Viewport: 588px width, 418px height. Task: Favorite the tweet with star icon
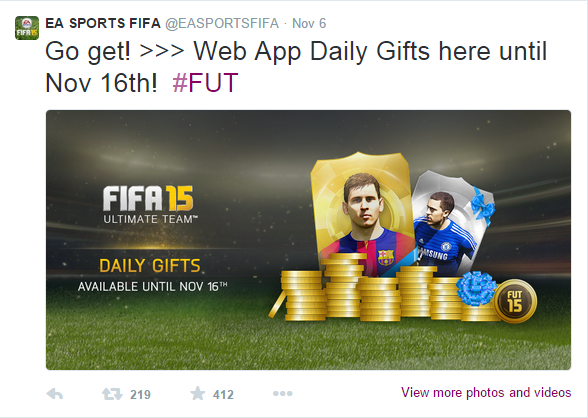pos(198,394)
